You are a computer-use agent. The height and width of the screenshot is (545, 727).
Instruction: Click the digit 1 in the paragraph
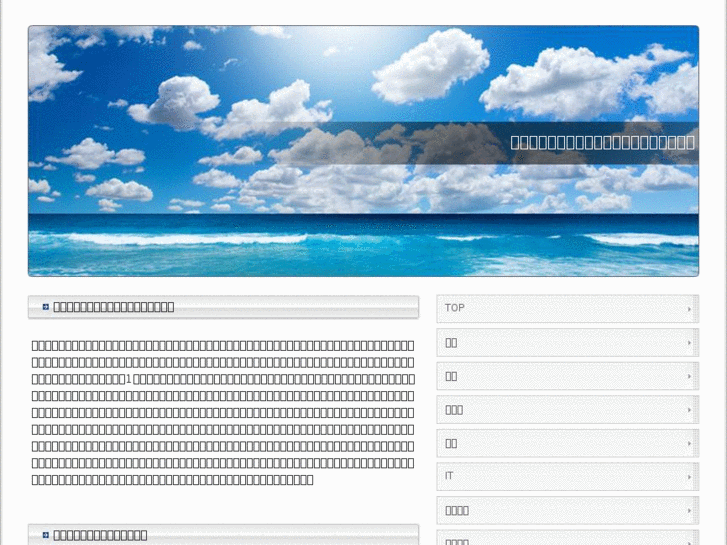coord(129,379)
